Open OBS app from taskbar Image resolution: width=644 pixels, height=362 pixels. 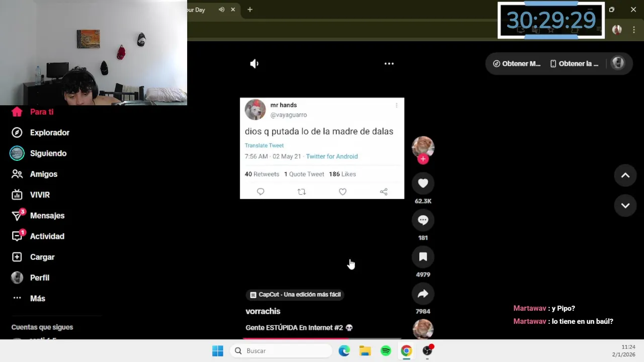coord(428,351)
